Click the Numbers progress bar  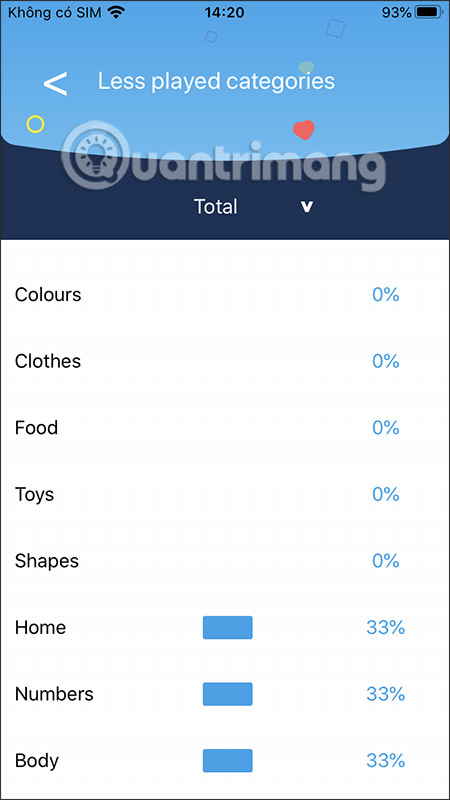tap(228, 694)
